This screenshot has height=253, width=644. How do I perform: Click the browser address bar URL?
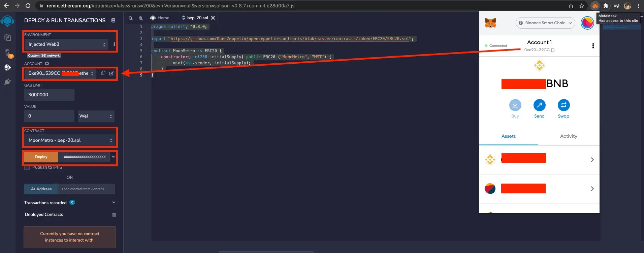(170, 6)
